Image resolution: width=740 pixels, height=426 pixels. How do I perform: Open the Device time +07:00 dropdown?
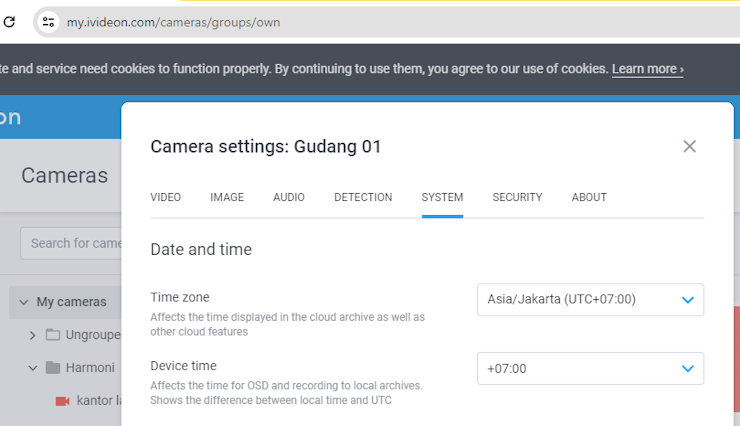click(590, 368)
